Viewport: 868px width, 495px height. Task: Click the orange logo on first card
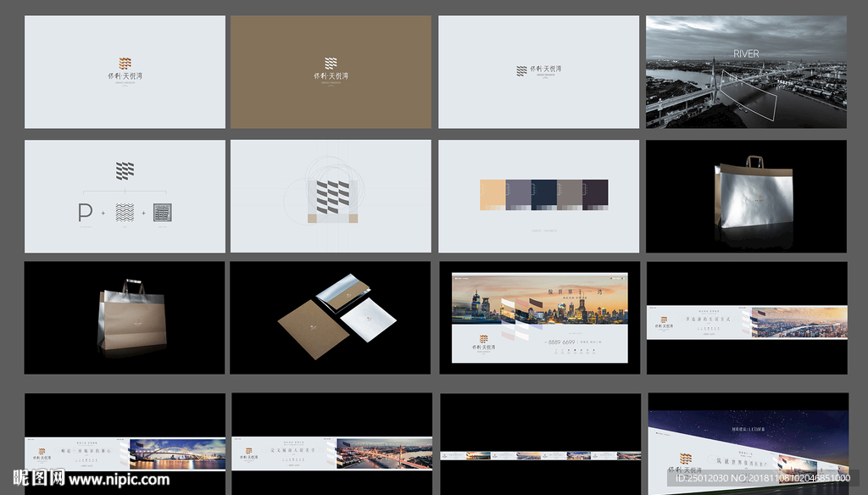point(125,63)
